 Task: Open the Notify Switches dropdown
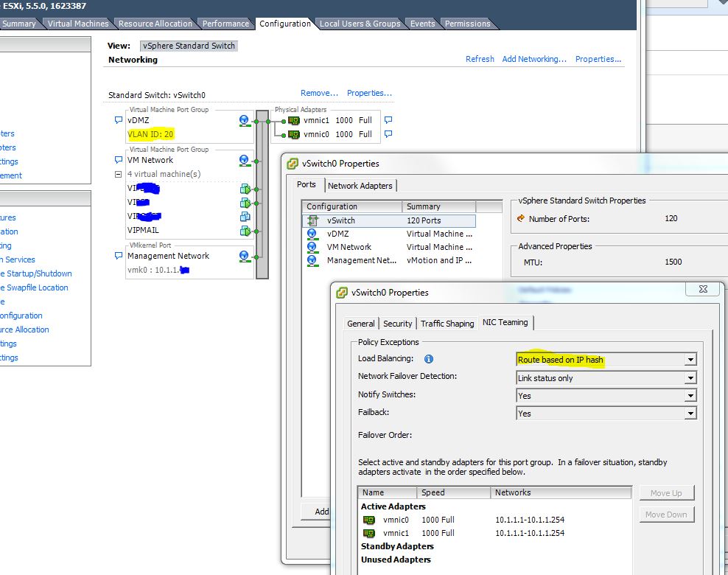point(690,395)
